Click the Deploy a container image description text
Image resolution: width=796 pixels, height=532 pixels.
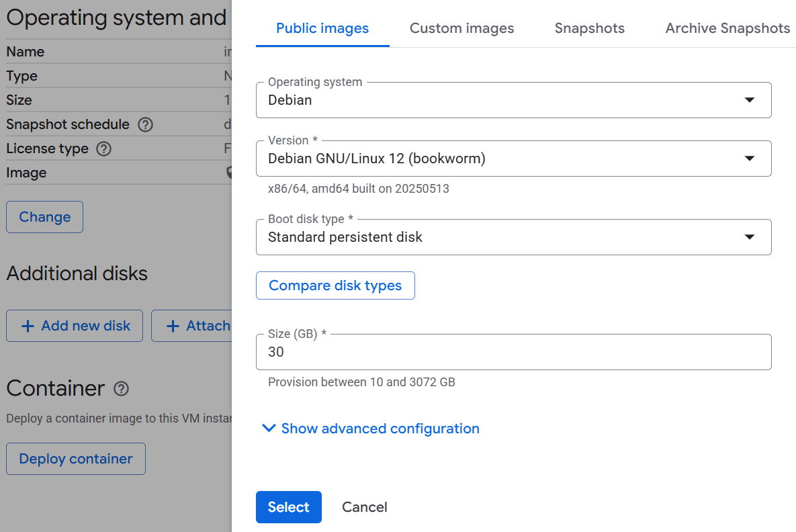click(118, 418)
